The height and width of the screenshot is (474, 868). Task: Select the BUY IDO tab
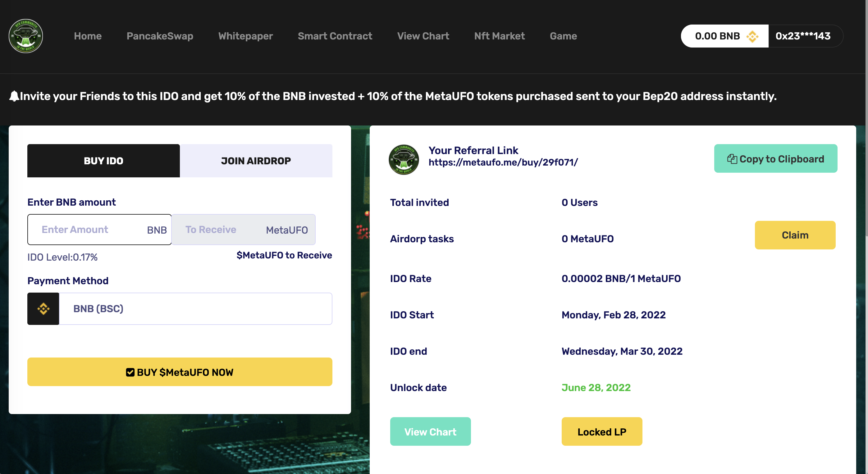[x=103, y=161]
